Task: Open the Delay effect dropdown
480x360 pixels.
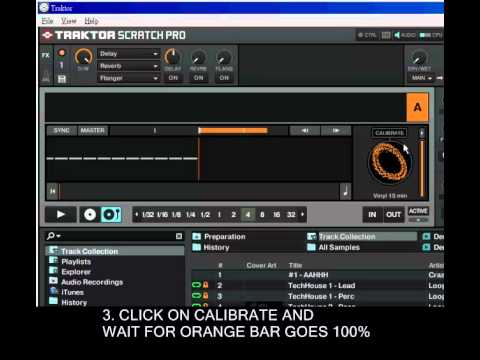Action: point(129,54)
